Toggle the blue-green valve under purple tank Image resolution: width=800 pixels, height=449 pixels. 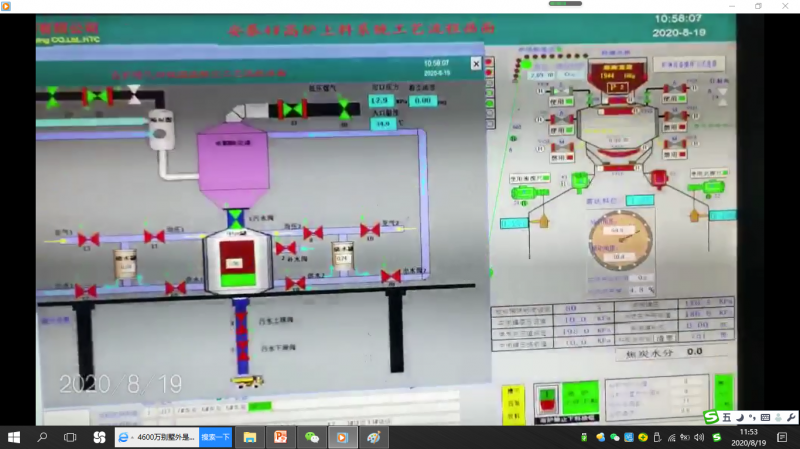pos(235,217)
